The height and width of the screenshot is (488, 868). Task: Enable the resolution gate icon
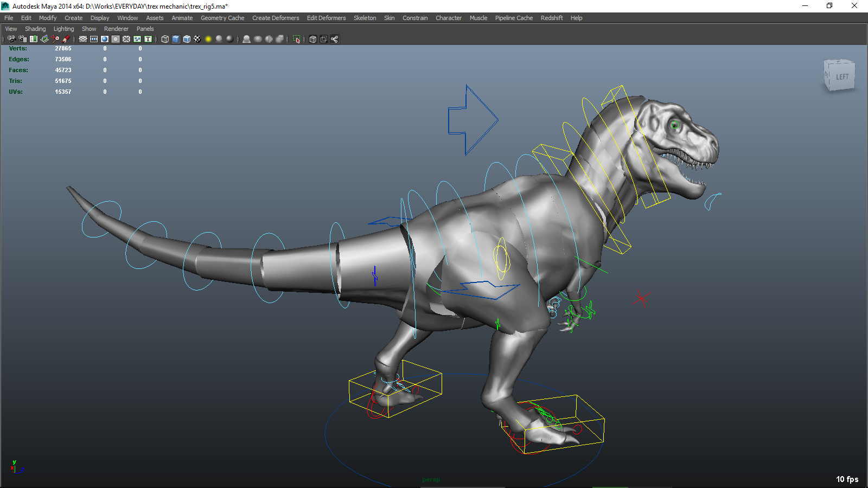[x=104, y=39]
